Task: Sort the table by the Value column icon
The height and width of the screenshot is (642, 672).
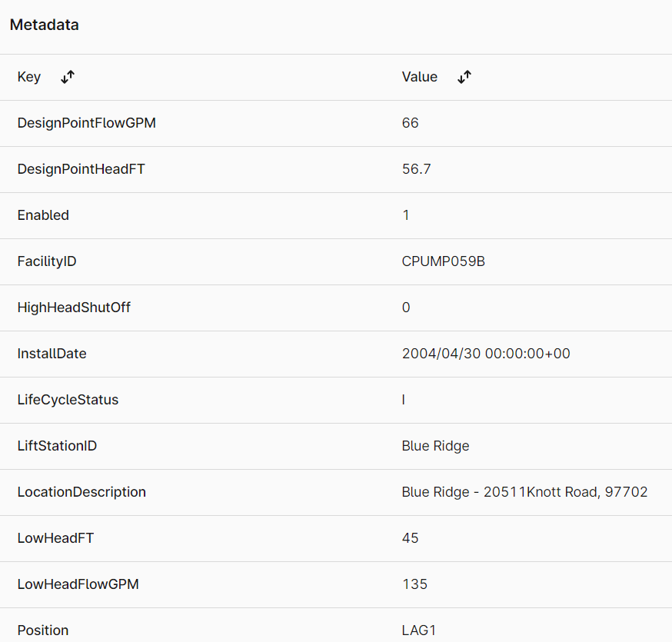Action: [464, 77]
